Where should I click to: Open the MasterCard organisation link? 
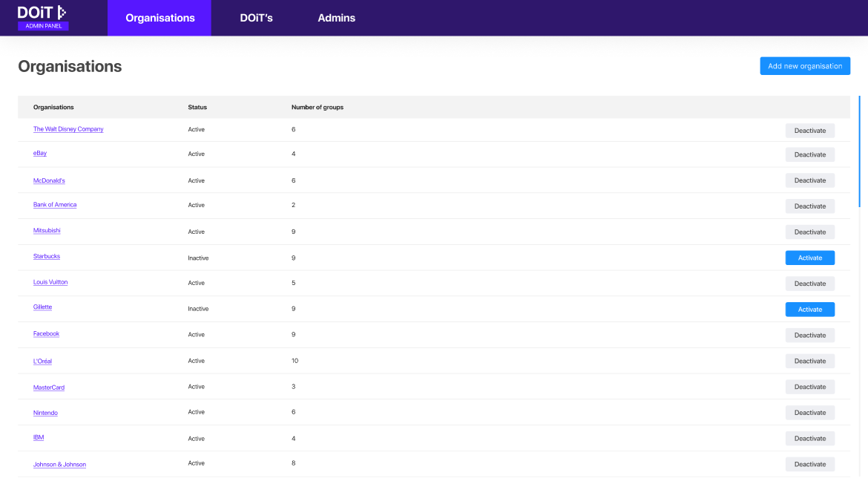point(49,388)
